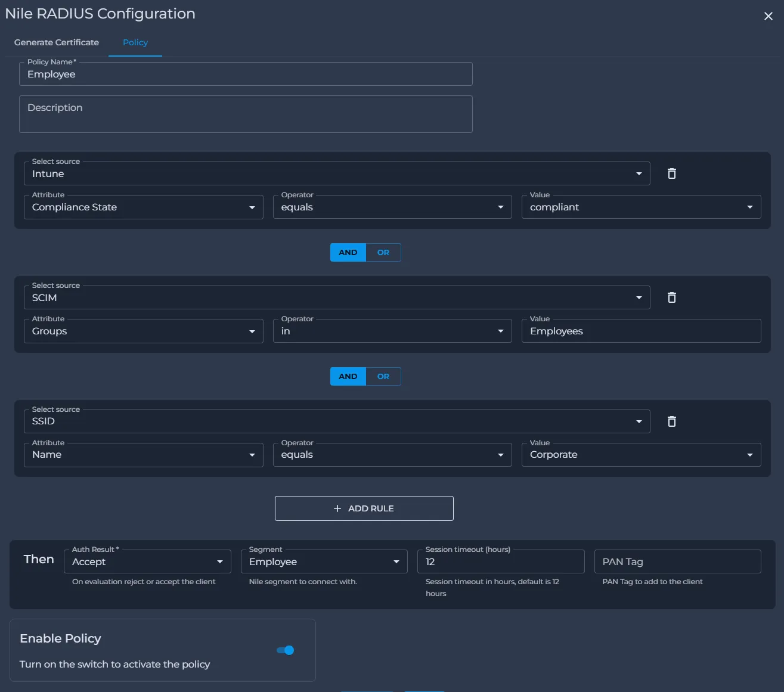Open SSID rule's equals operator dropdown
Viewport: 784px width, 692px height.
tap(392, 455)
